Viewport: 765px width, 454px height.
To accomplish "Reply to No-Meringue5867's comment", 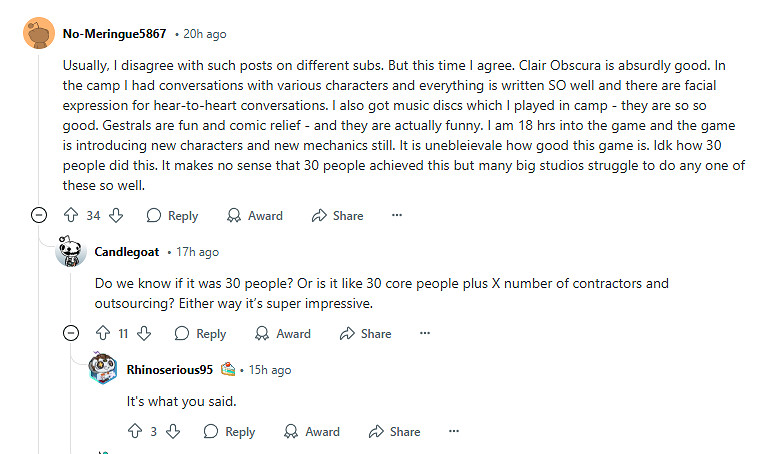I will pyautogui.click(x=172, y=215).
